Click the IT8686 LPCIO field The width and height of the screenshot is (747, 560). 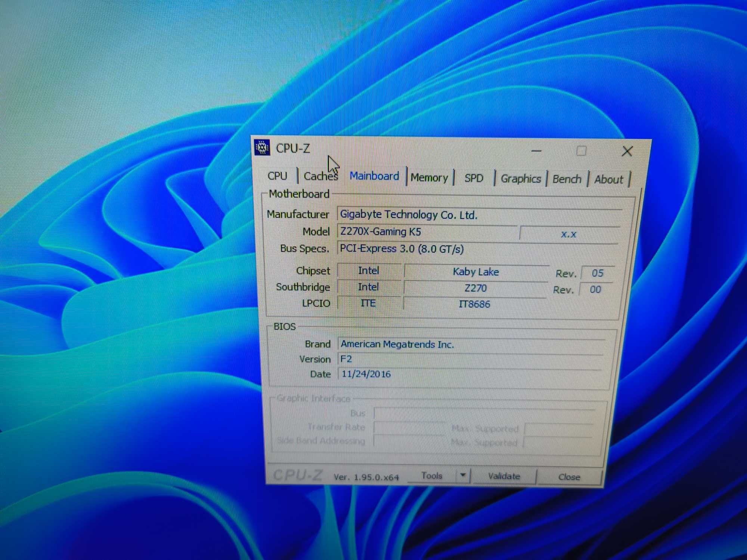coord(474,304)
